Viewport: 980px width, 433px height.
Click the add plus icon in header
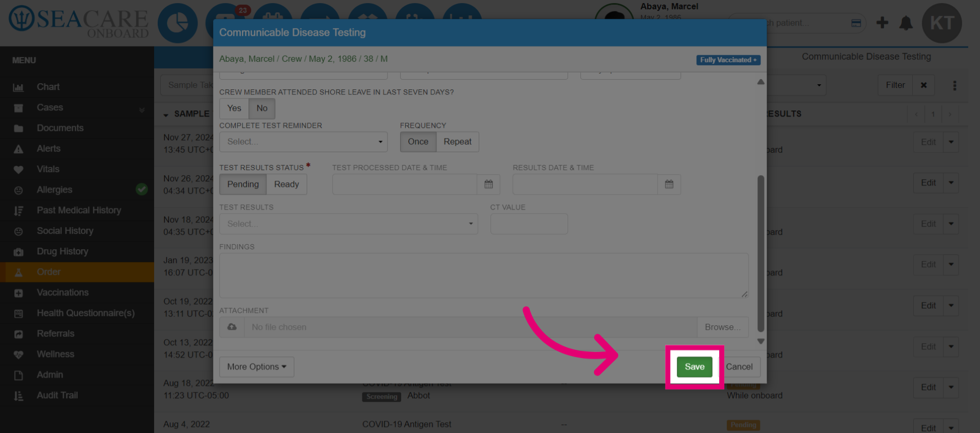[882, 22]
